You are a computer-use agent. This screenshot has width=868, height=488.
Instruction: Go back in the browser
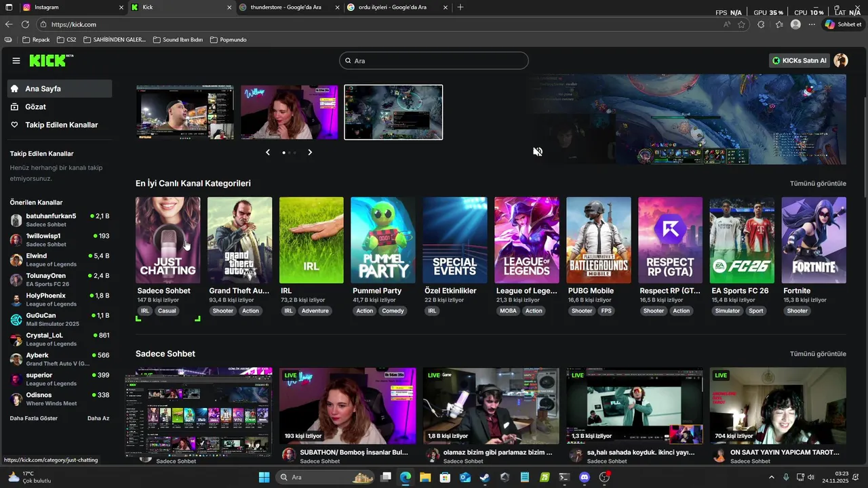pos(9,24)
